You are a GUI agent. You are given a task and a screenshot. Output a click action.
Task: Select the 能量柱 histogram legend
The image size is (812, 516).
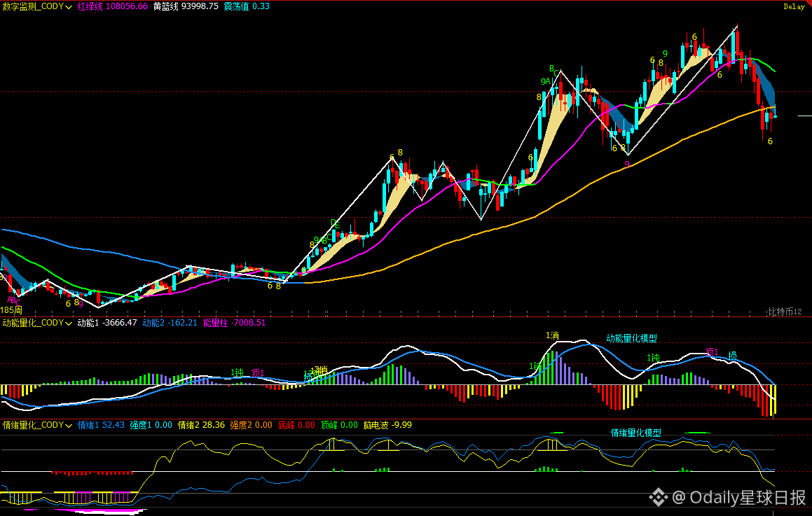point(234,323)
